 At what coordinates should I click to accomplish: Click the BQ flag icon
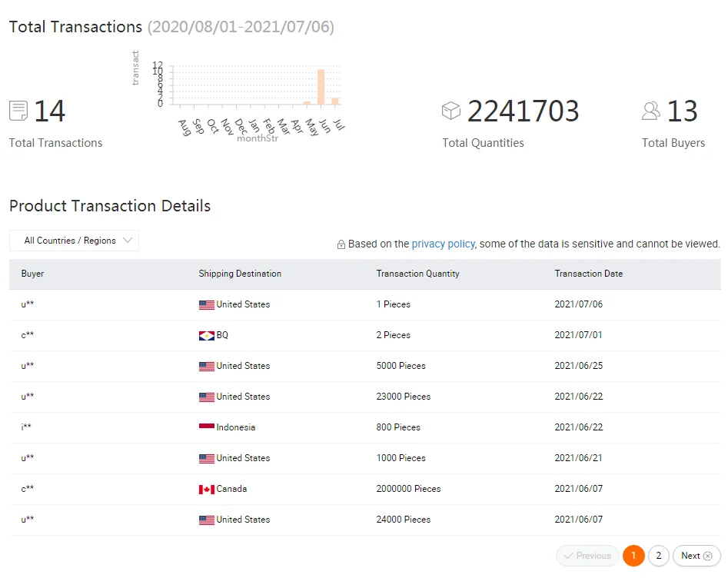pyautogui.click(x=206, y=336)
